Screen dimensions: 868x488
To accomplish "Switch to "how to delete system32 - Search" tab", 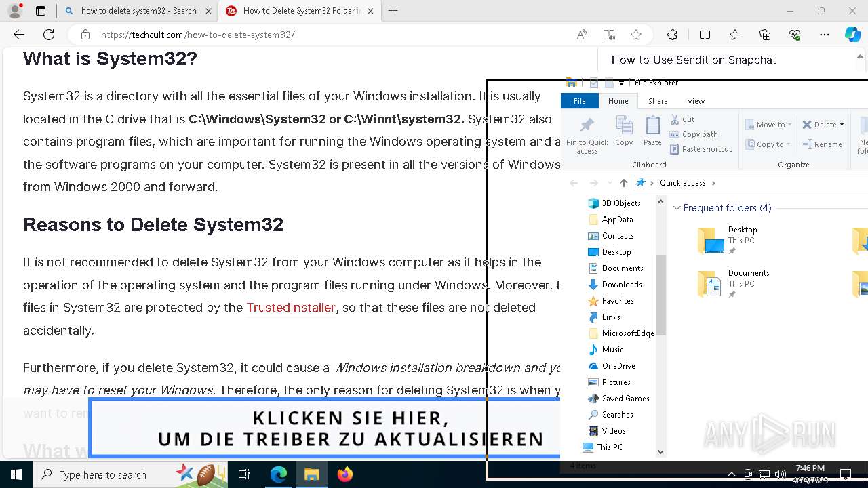I will click(x=138, y=11).
